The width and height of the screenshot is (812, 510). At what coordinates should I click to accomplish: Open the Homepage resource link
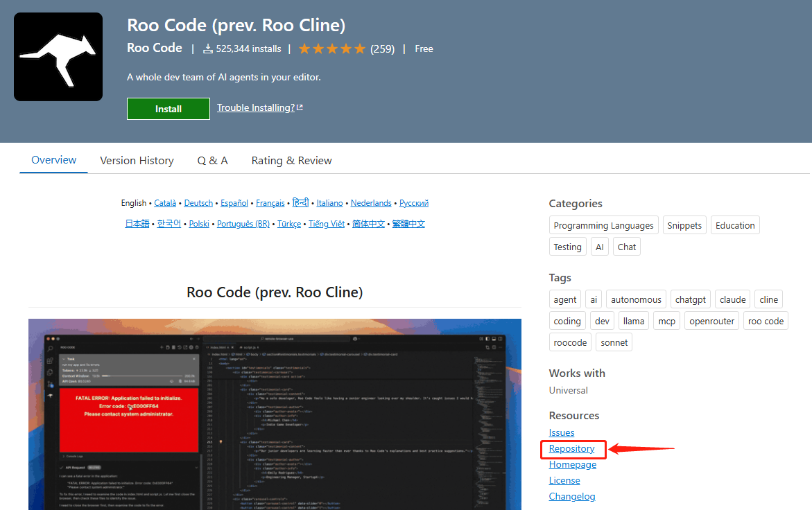pos(573,464)
